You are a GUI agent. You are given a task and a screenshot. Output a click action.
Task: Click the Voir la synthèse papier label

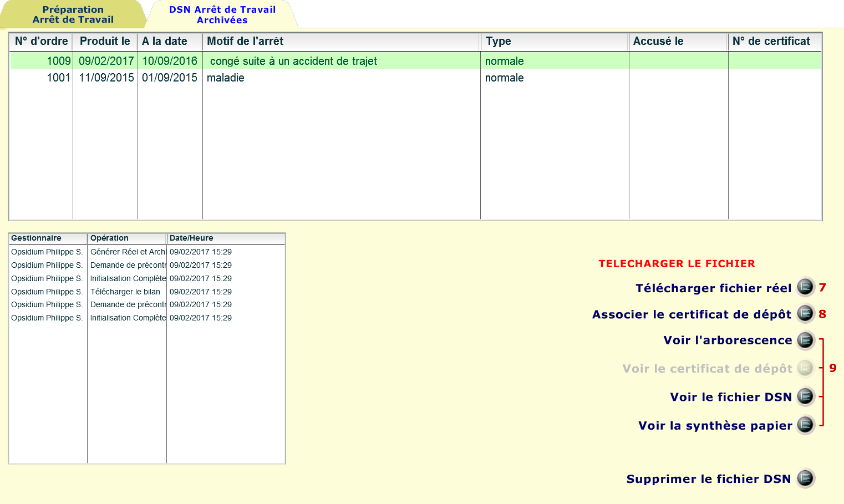tap(715, 426)
